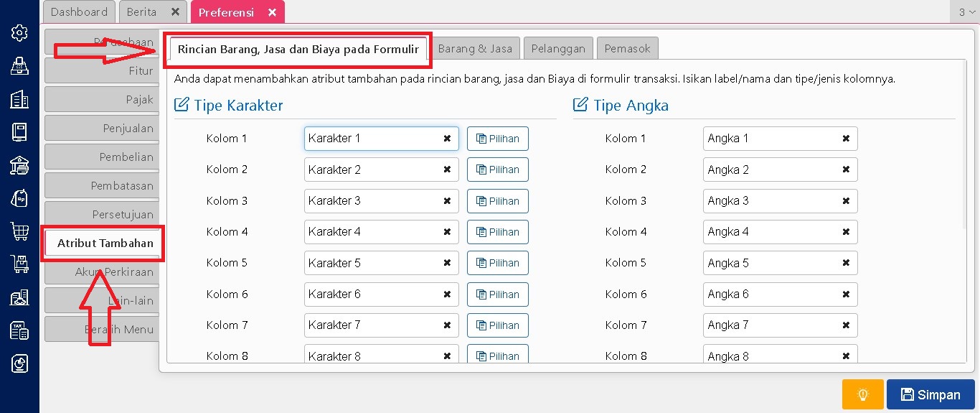The height and width of the screenshot is (413, 980).
Task: Open the pie chart report sidebar icon
Action: [x=19, y=363]
